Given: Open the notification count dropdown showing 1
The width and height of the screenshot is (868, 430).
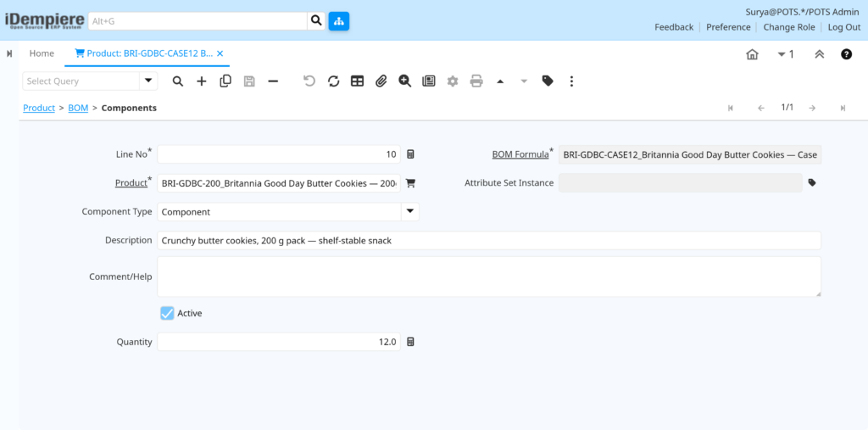Looking at the screenshot, I should pyautogui.click(x=786, y=54).
